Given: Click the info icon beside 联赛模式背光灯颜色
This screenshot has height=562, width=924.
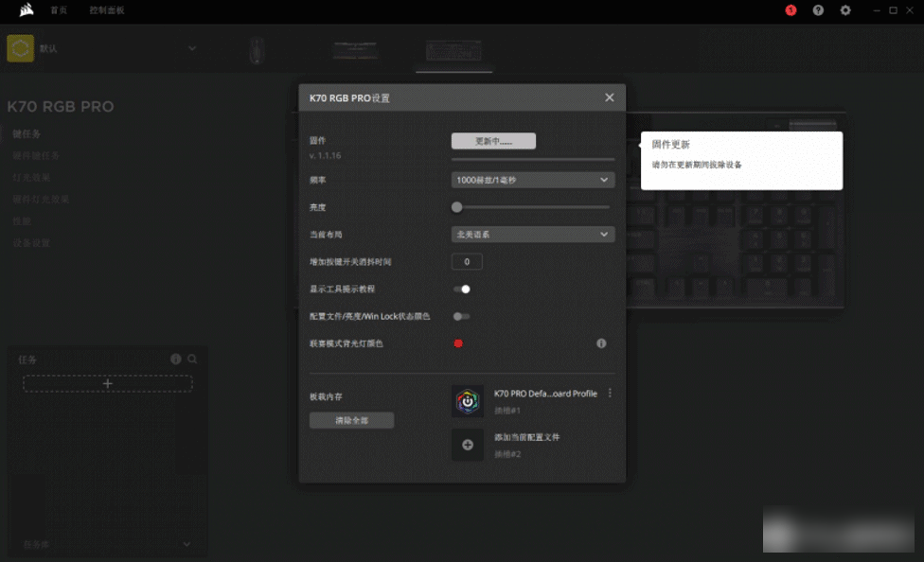Looking at the screenshot, I should click(601, 343).
